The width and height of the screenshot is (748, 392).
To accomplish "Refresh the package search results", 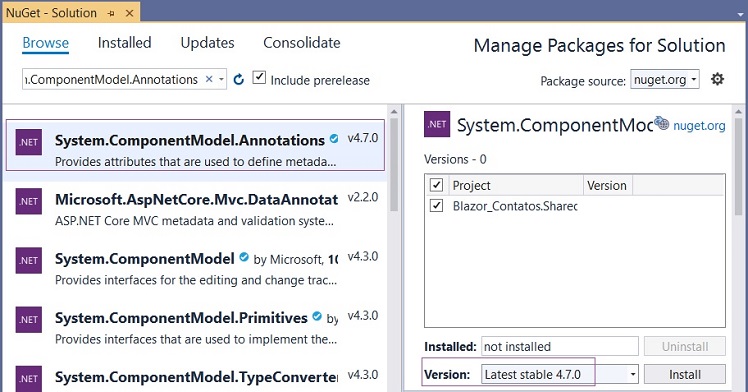I will (x=239, y=79).
